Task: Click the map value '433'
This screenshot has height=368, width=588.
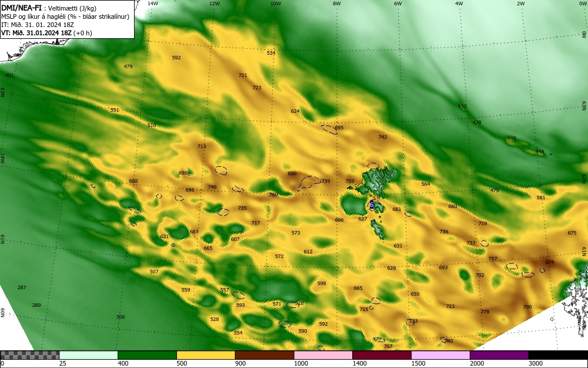Action: click(462, 106)
